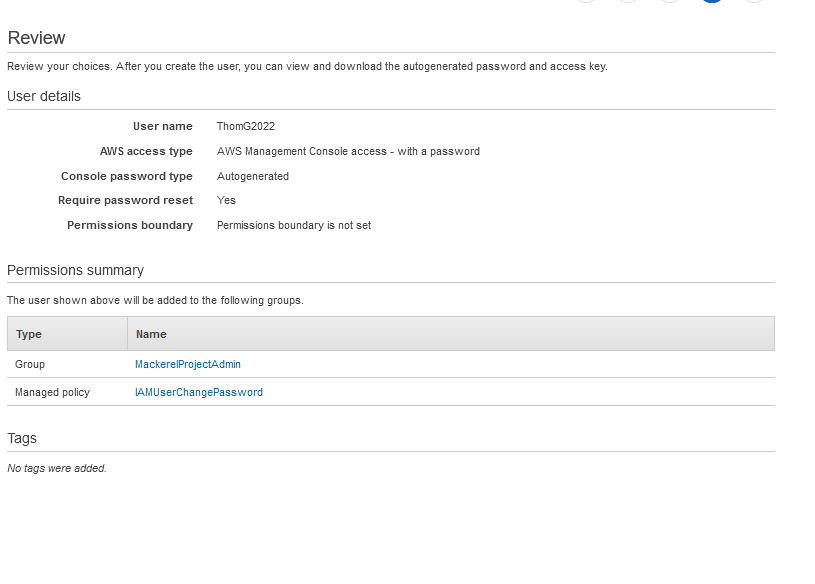Click the ThomG2022 user name value
This screenshot has width=815, height=584.
tap(246, 127)
